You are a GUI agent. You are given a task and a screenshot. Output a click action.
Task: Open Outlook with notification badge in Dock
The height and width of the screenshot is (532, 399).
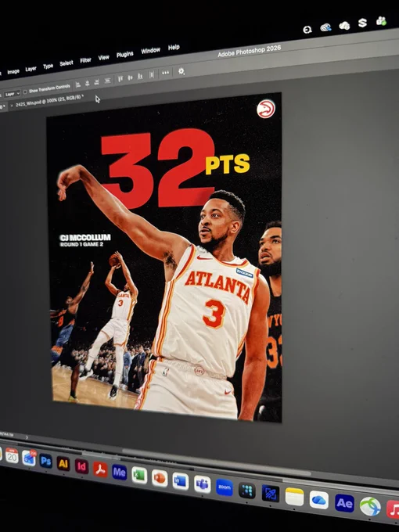(29, 458)
